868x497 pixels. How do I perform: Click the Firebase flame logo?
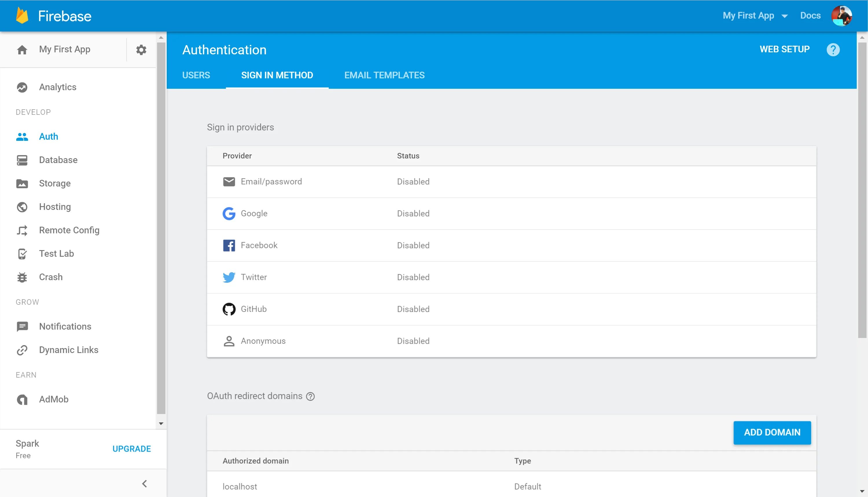point(22,16)
